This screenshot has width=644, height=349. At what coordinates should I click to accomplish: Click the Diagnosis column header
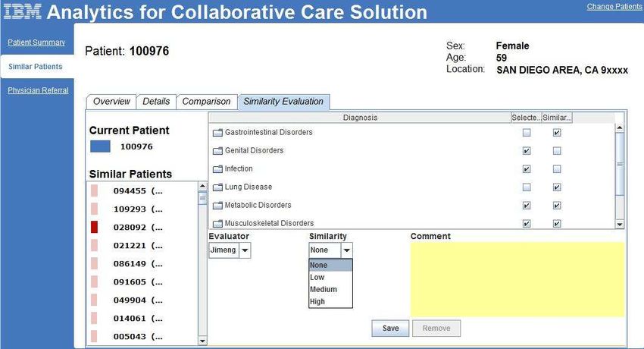(360, 118)
